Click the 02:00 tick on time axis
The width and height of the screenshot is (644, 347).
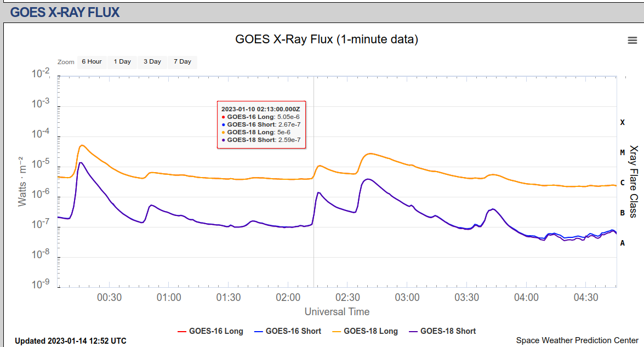(x=288, y=298)
